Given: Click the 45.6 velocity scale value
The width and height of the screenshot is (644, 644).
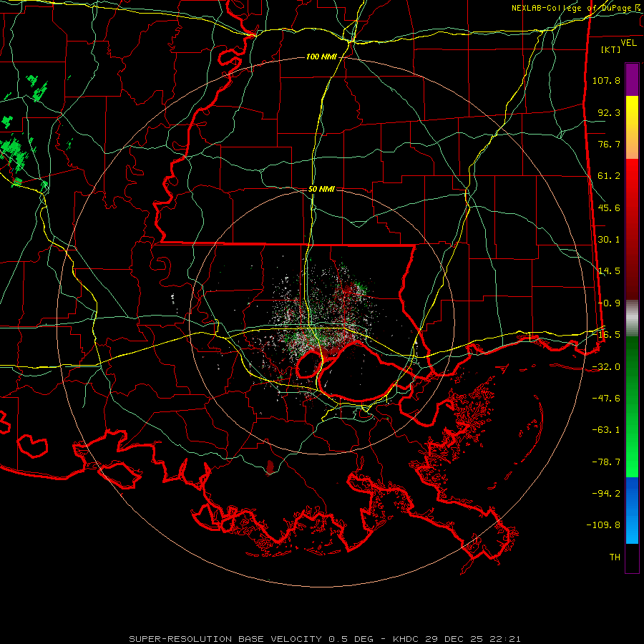Looking at the screenshot, I should [x=609, y=208].
